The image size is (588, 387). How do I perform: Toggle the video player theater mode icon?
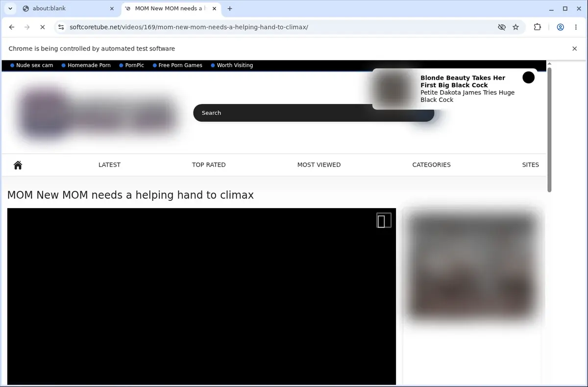pyautogui.click(x=384, y=221)
